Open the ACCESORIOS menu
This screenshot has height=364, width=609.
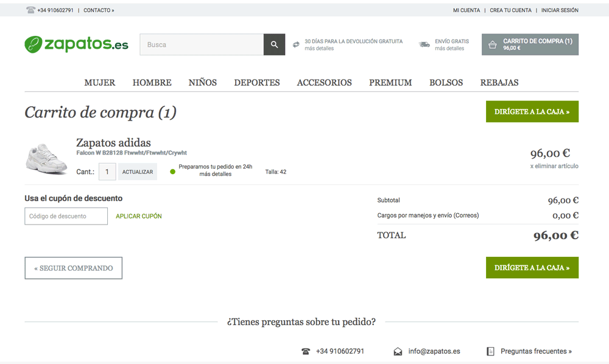tap(325, 83)
